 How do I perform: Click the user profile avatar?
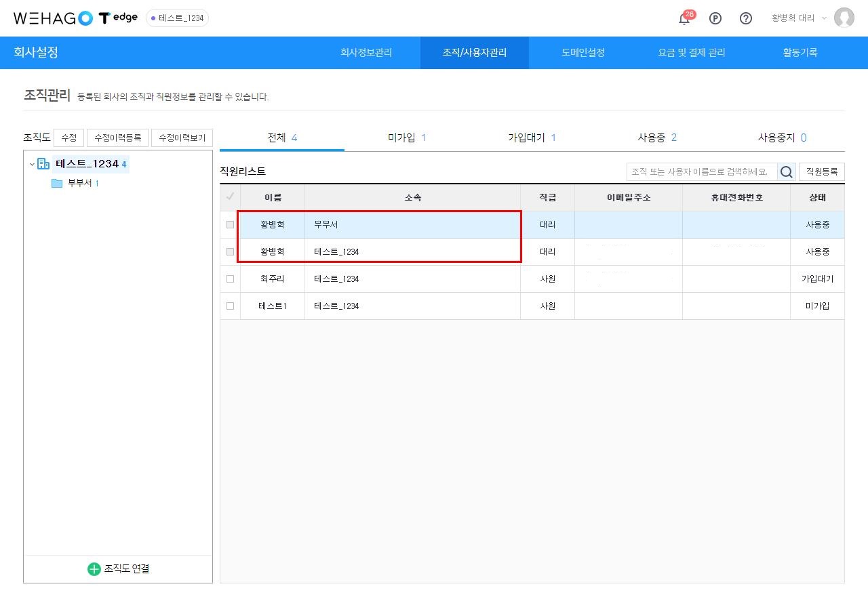click(x=844, y=18)
